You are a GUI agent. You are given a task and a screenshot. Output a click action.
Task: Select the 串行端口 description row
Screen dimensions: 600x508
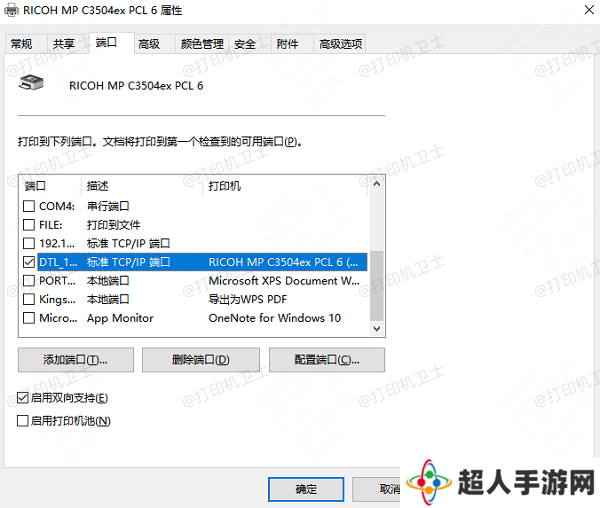pos(108,206)
